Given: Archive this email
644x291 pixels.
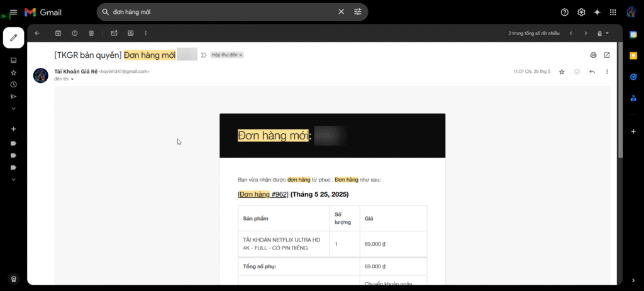Looking at the screenshot, I should pos(58,33).
